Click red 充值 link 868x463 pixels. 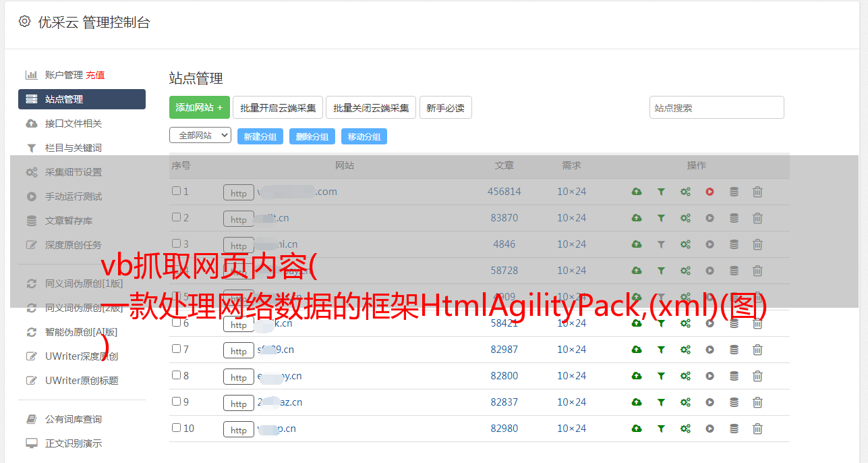click(95, 75)
